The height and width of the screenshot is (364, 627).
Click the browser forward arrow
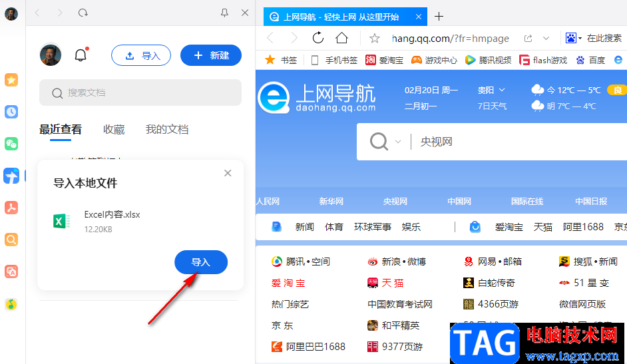pyautogui.click(x=294, y=38)
